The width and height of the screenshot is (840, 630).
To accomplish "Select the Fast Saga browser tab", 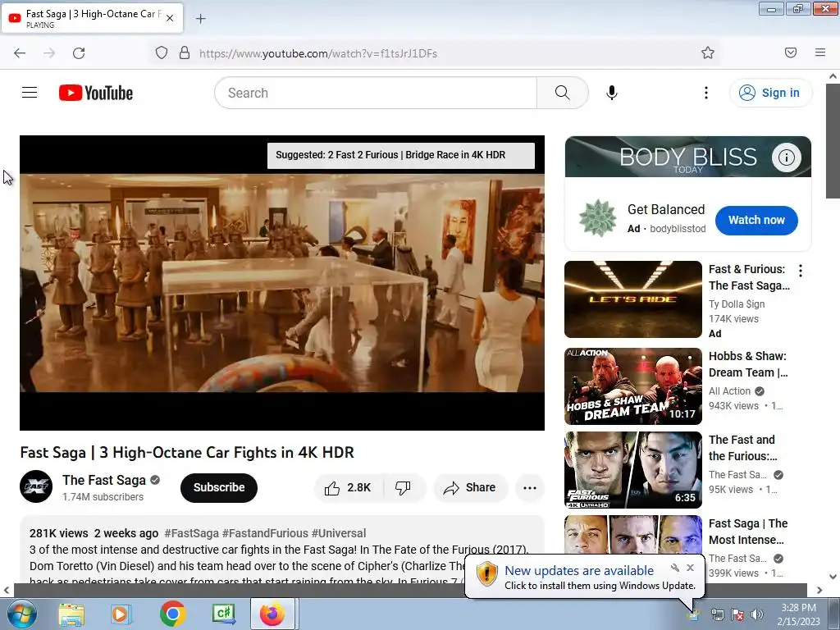I will [x=92, y=18].
